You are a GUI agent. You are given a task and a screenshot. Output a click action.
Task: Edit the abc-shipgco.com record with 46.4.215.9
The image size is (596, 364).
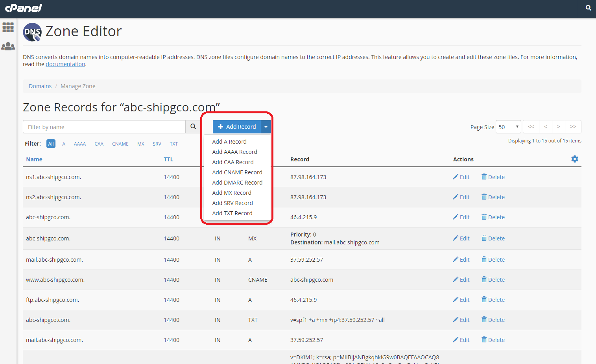[x=461, y=217]
